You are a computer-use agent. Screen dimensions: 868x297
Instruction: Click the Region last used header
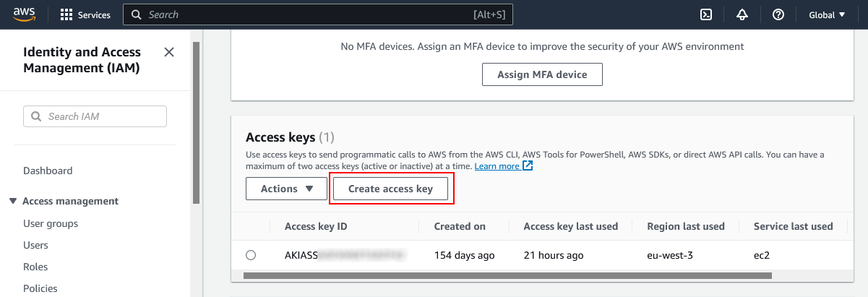686,226
